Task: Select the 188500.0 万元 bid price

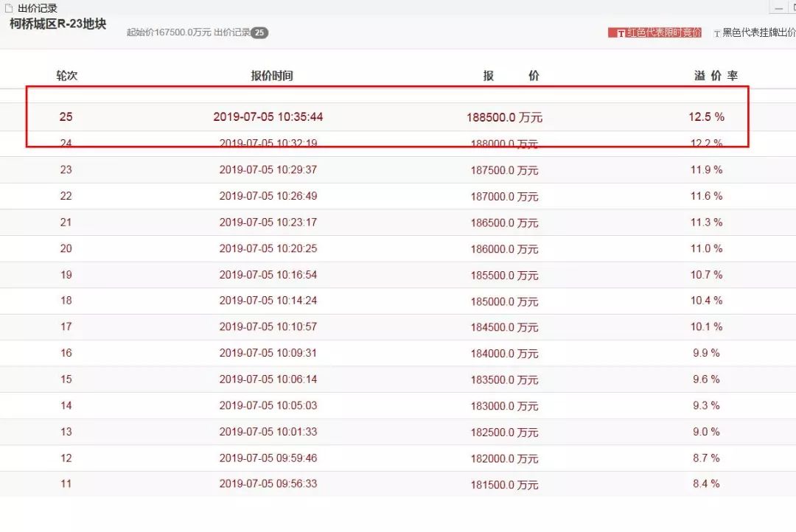Action: pyautogui.click(x=504, y=118)
